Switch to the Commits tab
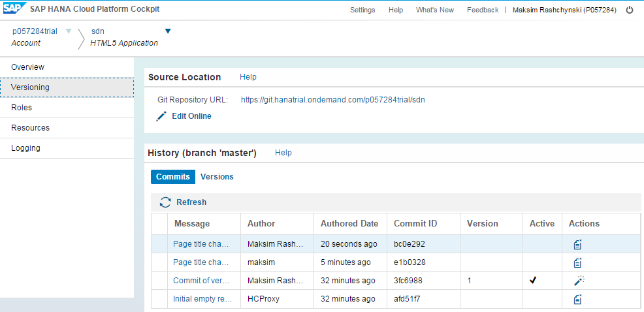Viewport: 644px width, 312px height. (x=173, y=176)
